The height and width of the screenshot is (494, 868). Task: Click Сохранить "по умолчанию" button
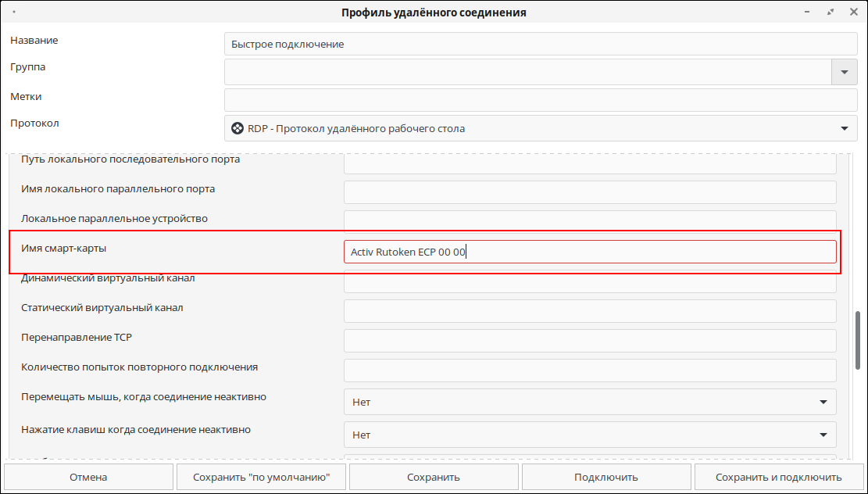coord(261,477)
